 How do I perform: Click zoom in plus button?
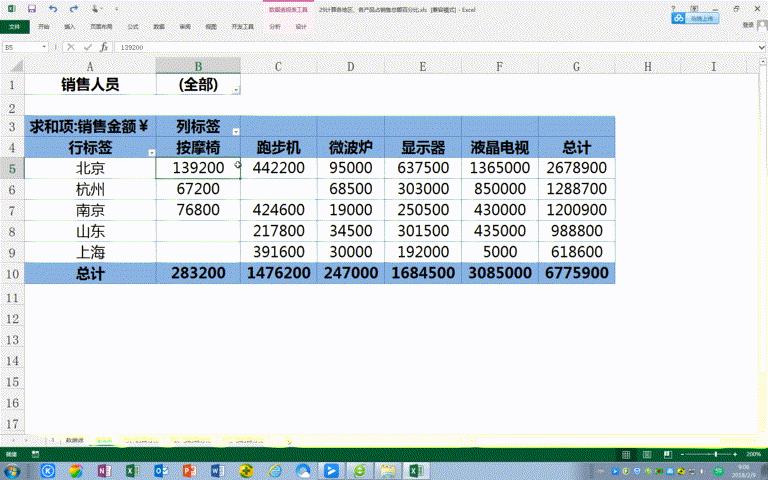pyautogui.click(x=735, y=455)
